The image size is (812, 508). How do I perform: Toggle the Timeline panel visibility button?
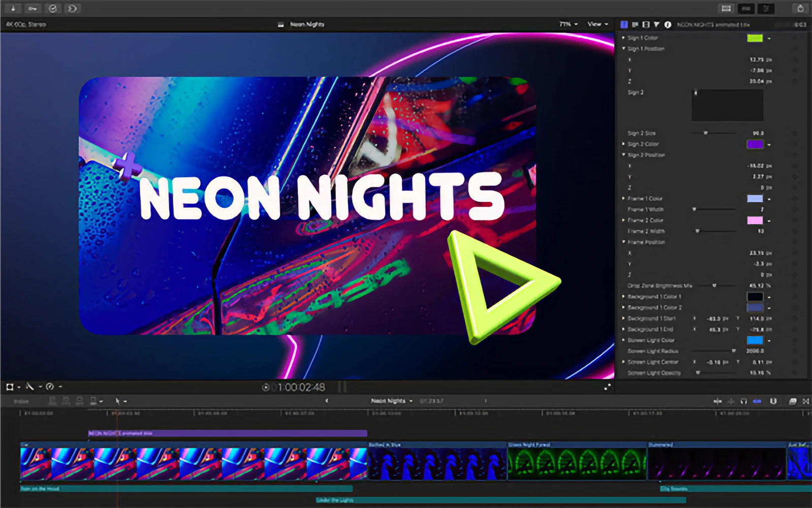click(746, 9)
